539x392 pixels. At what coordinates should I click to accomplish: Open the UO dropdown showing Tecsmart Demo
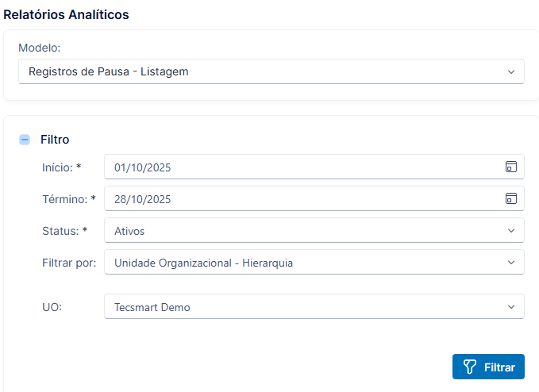tap(314, 306)
